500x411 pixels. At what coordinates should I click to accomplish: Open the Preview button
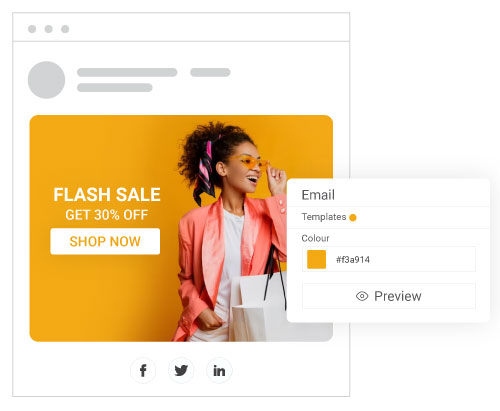coord(389,296)
